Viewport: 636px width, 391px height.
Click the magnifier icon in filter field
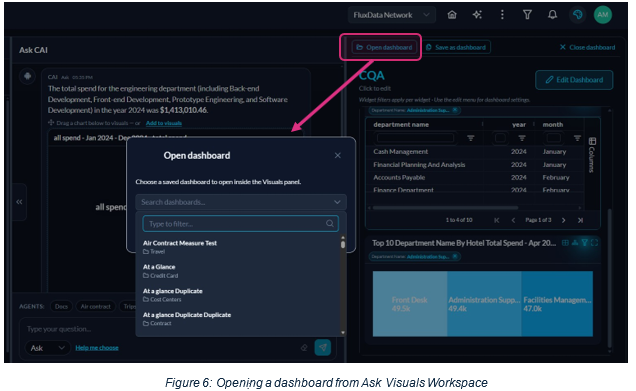[330, 224]
